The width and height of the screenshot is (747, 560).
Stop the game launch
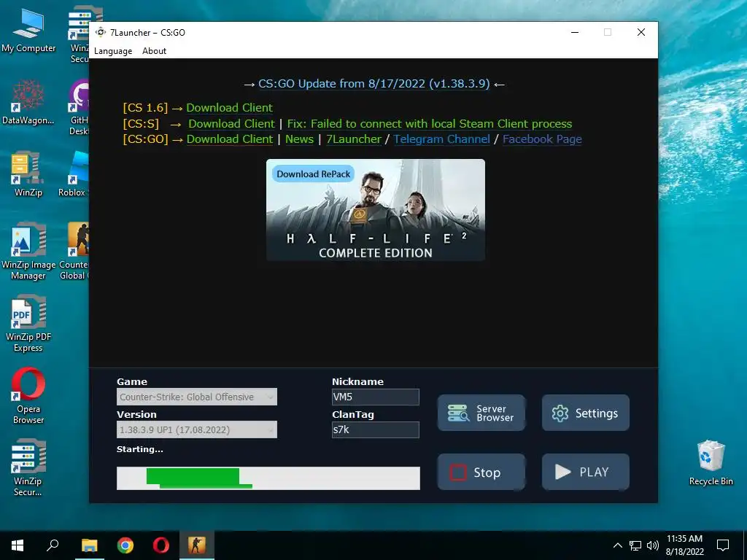click(481, 472)
